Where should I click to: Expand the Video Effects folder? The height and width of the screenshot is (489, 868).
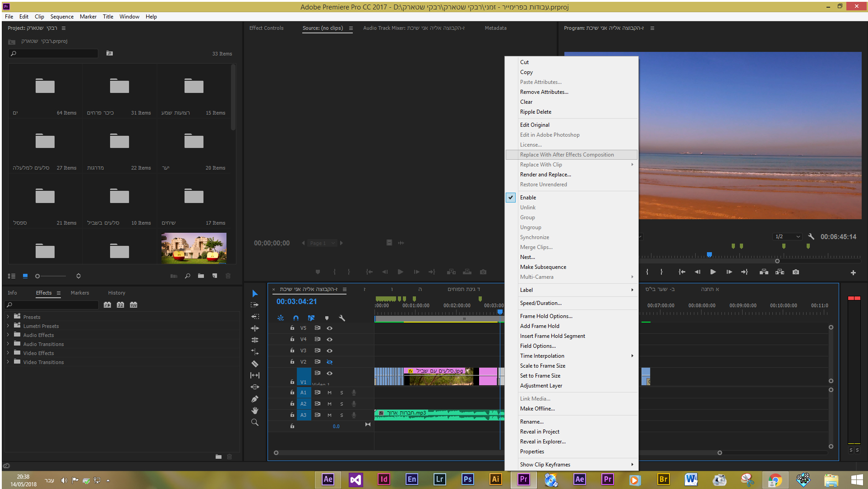point(8,353)
